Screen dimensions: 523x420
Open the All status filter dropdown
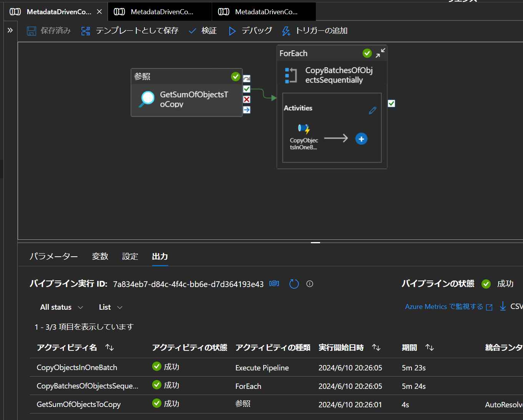click(61, 307)
